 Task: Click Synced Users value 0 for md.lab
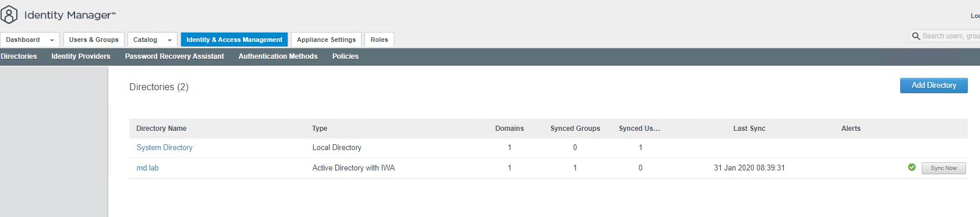click(x=641, y=168)
